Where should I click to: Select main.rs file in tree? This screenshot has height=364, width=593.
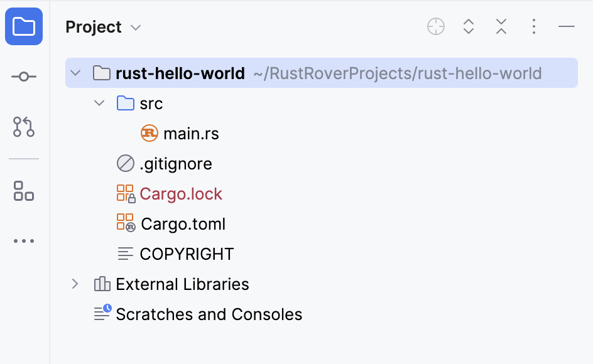click(180, 134)
